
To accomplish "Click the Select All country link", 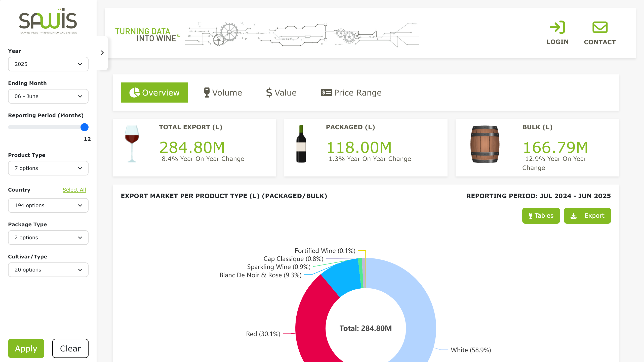I will [x=74, y=190].
